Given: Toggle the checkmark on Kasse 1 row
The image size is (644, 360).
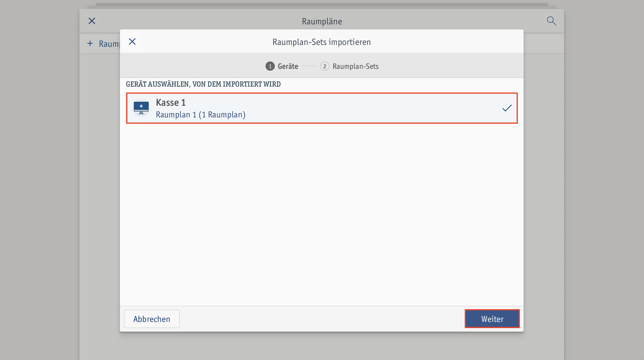Looking at the screenshot, I should (x=507, y=108).
